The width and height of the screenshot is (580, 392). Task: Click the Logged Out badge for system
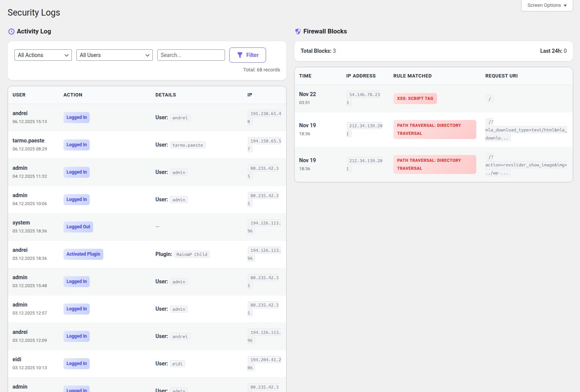coord(78,226)
